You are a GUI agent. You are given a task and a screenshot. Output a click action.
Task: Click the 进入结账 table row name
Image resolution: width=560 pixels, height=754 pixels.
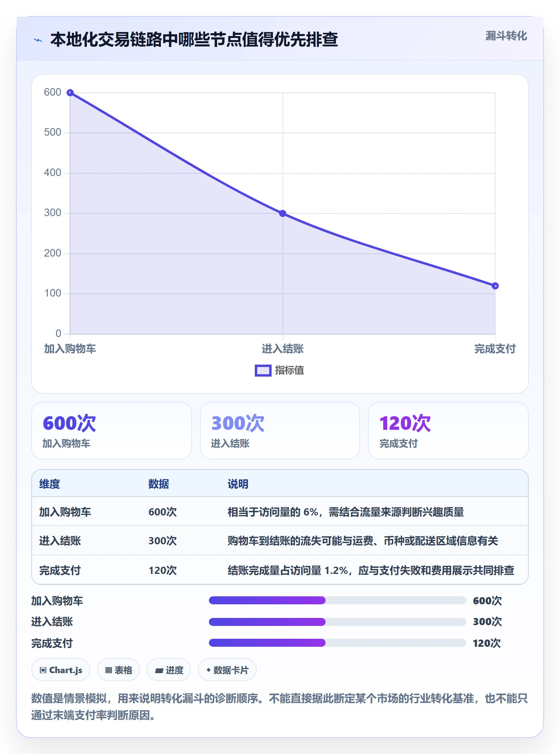coord(60,541)
